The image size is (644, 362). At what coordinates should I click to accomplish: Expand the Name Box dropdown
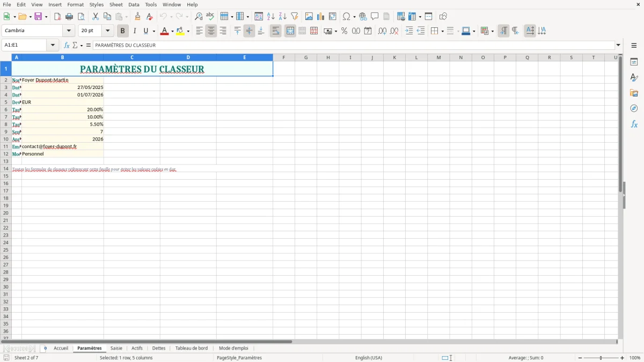(53, 45)
